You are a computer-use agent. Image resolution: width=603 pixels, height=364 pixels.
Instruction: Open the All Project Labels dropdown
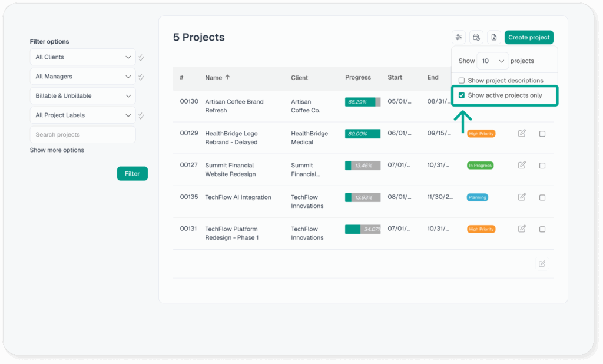[82, 115]
